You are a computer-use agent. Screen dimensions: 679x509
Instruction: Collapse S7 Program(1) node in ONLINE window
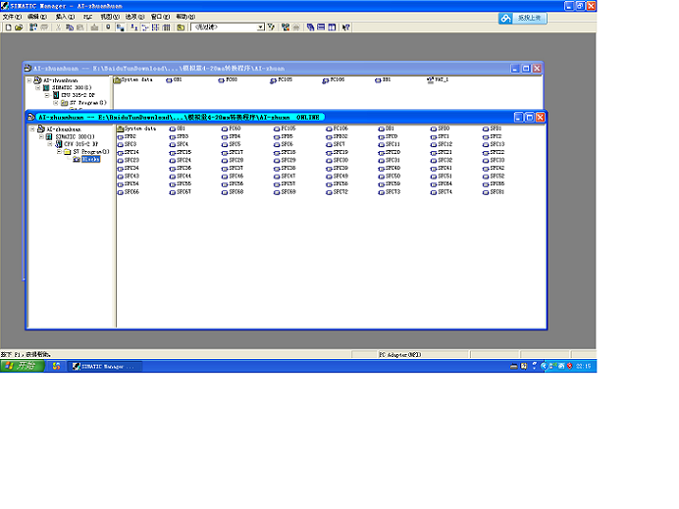coord(59,152)
